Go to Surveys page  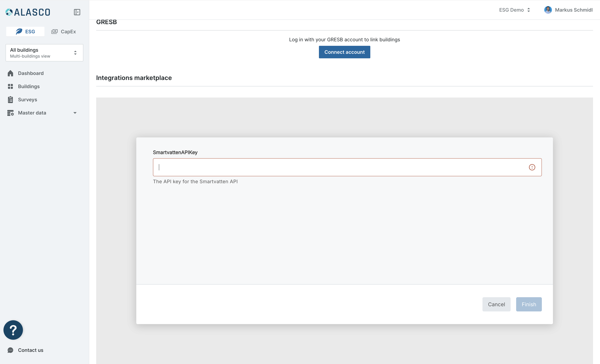[x=27, y=100]
